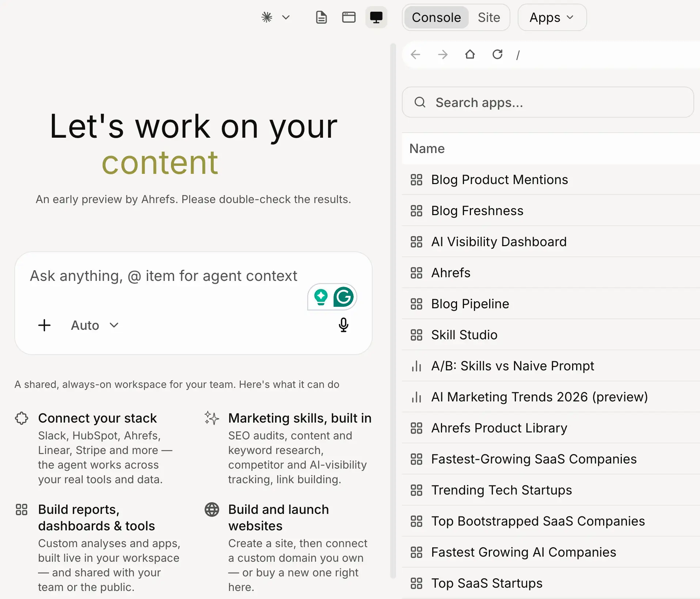Open Fastest Growing AI Companies app
This screenshot has width=700, height=599.
(551, 552)
